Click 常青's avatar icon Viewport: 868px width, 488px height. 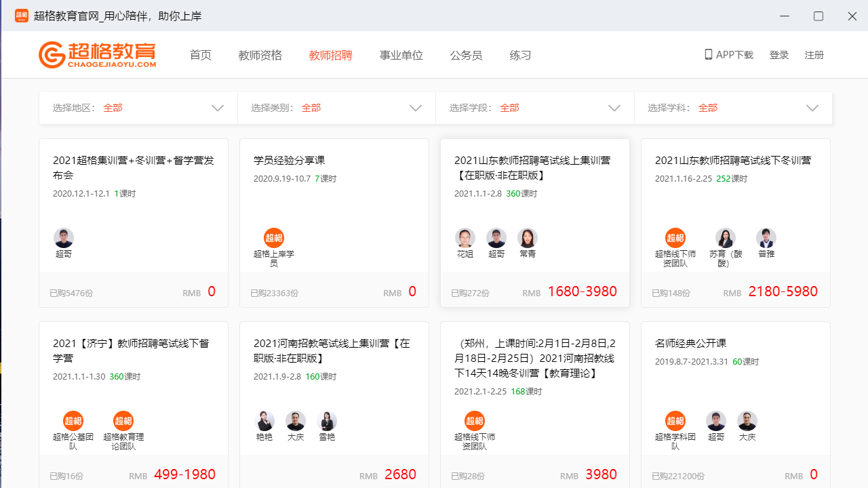pyautogui.click(x=528, y=239)
